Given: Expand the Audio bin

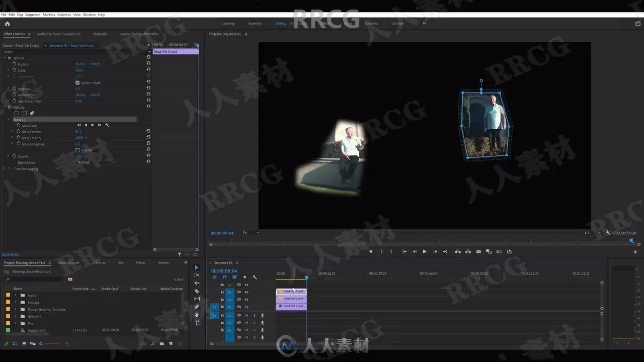Looking at the screenshot, I should click(x=16, y=295).
